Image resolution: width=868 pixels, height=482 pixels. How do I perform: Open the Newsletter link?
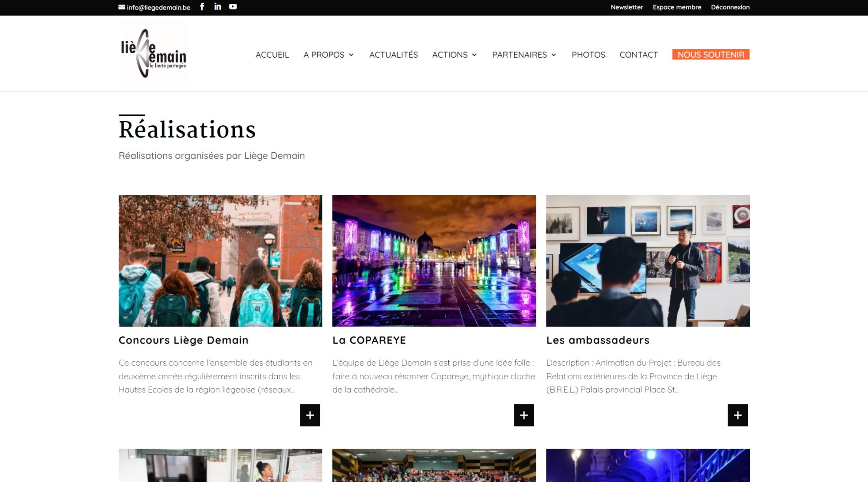627,7
